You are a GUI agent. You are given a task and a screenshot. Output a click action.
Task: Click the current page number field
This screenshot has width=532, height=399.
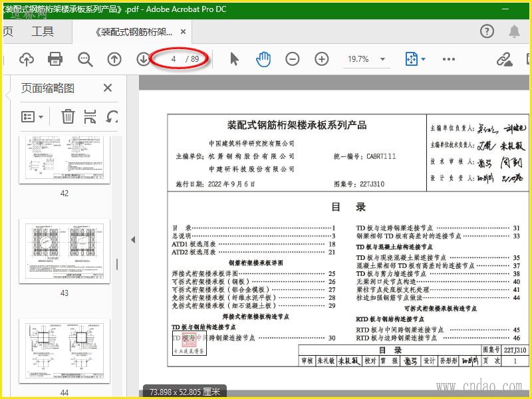coord(174,59)
